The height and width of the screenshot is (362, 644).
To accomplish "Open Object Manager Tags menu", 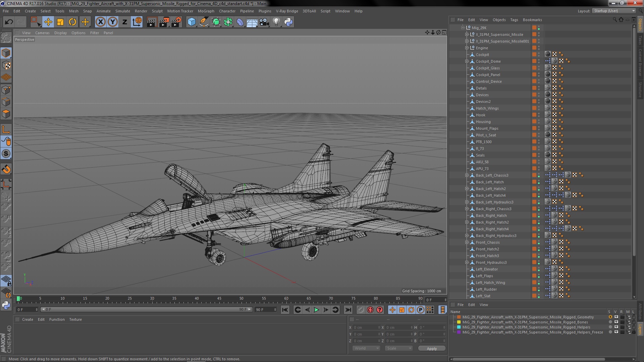I will click(x=514, y=20).
